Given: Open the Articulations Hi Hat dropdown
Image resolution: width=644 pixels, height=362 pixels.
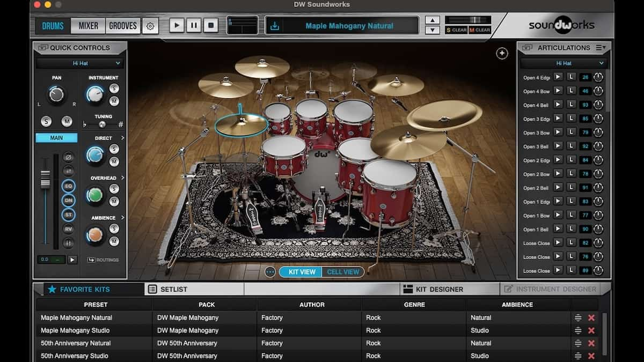Looking at the screenshot, I should point(564,63).
